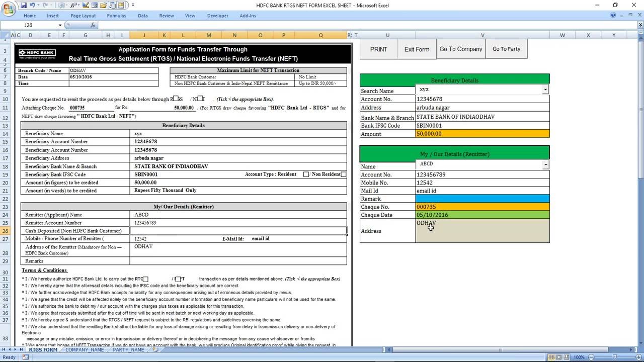This screenshot has height=362, width=644.
Task: Jump to first sheet with tab arrow
Action: pyautogui.click(x=5, y=350)
